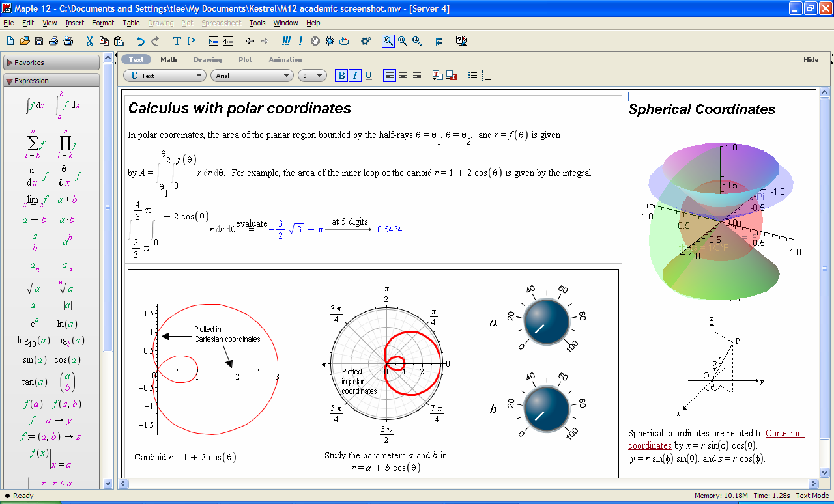Viewport: 834px width, 504px height.
Task: Center align the text
Action: click(x=403, y=76)
